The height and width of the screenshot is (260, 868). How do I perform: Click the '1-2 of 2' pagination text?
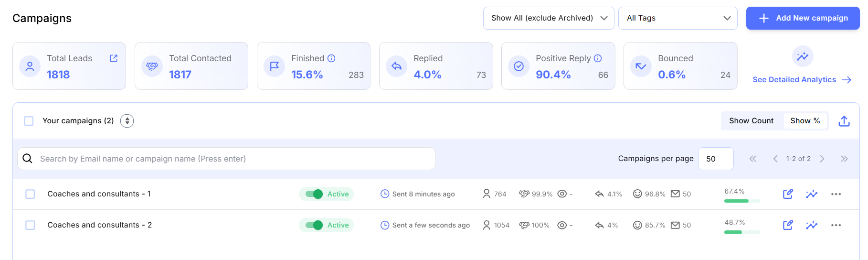pos(798,159)
